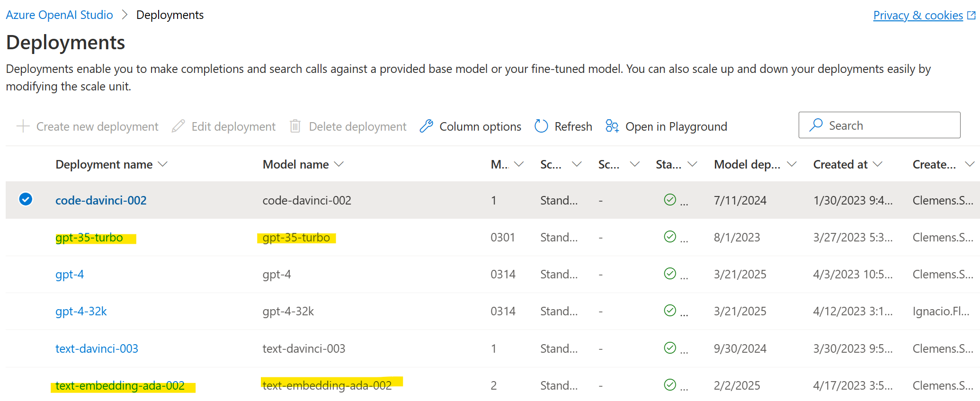Open second Sc... column header chevron
This screenshot has width=980, height=401.
pyautogui.click(x=635, y=164)
